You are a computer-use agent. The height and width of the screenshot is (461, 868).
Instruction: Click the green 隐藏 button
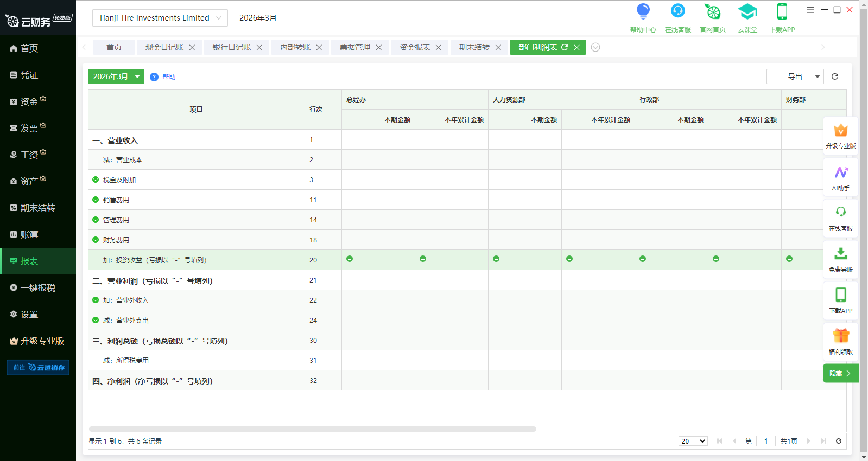tap(840, 373)
